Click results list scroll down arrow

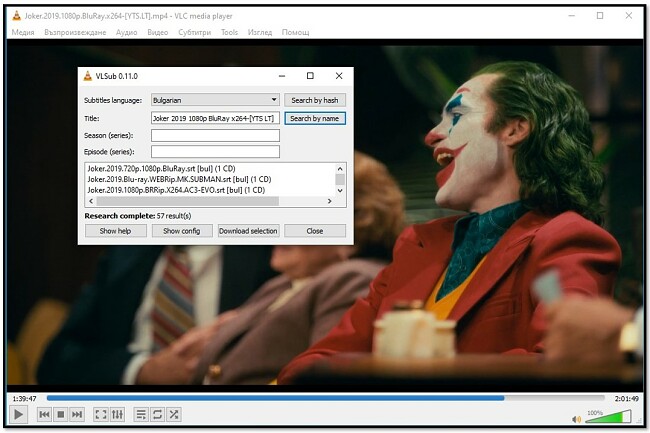(340, 191)
